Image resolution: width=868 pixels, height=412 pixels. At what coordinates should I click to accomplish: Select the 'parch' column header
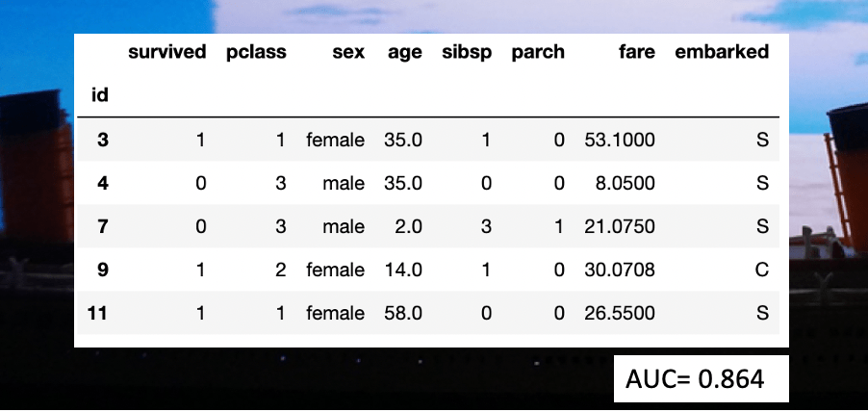click(539, 53)
